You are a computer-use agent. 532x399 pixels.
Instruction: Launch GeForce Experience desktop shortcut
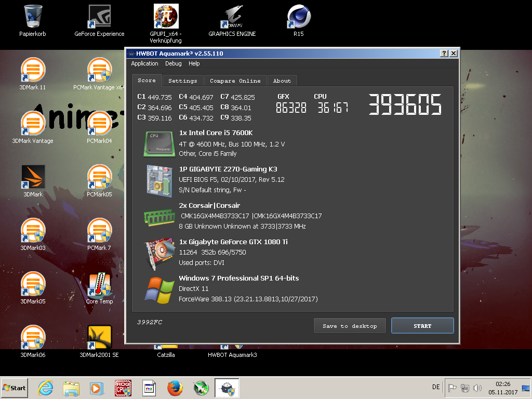[99, 20]
